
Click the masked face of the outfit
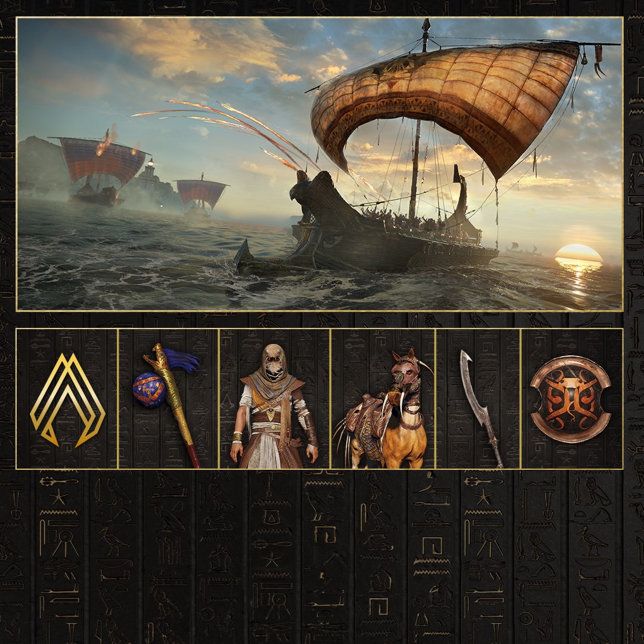point(274,363)
